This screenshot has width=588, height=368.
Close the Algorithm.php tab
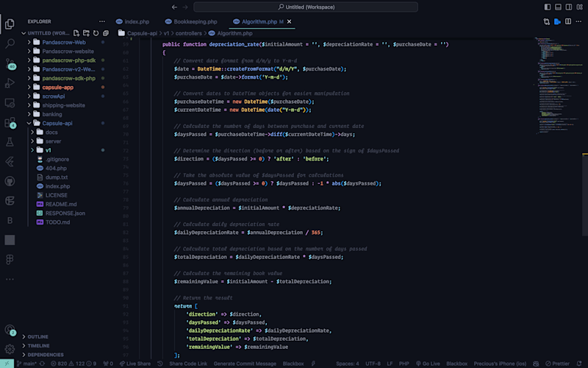coord(289,21)
